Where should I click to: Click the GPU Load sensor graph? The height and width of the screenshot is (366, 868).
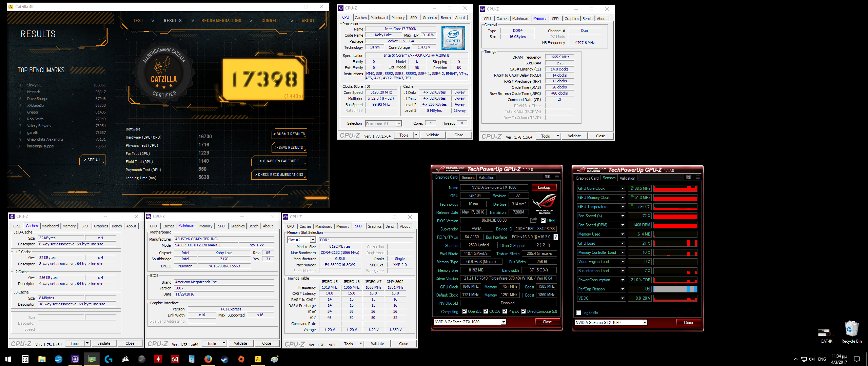[x=675, y=243]
